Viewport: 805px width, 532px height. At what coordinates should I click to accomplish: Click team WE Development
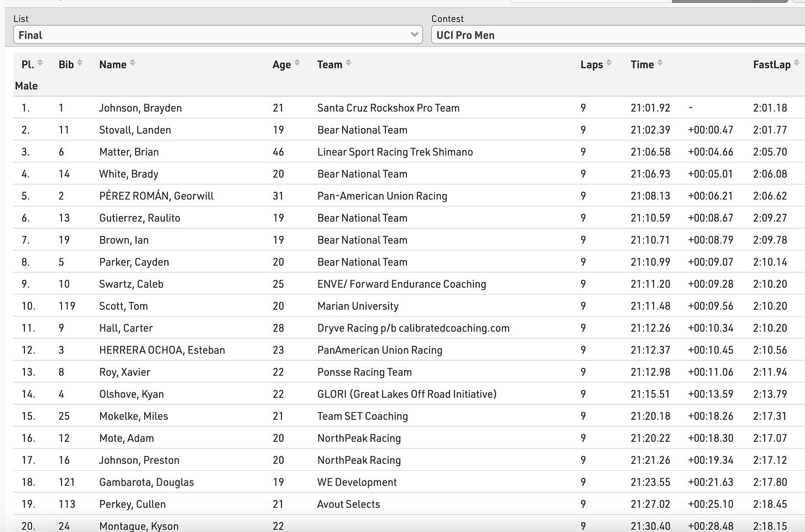pyautogui.click(x=357, y=483)
